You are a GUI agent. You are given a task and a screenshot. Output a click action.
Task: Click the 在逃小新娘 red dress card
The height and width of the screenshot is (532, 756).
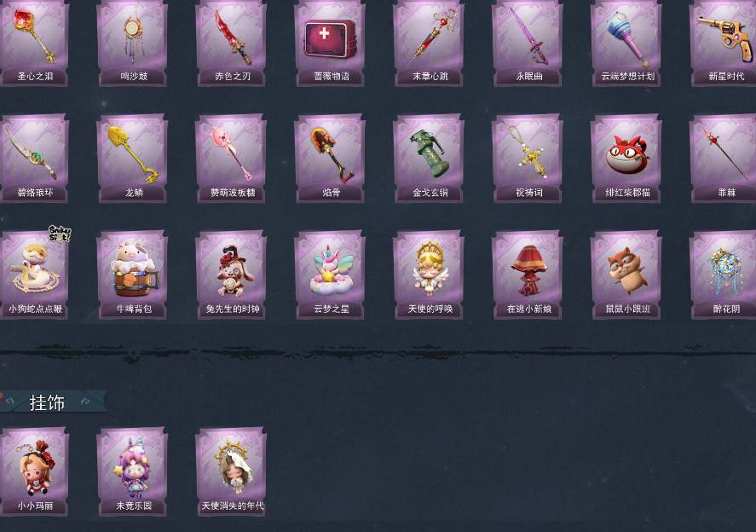point(527,275)
